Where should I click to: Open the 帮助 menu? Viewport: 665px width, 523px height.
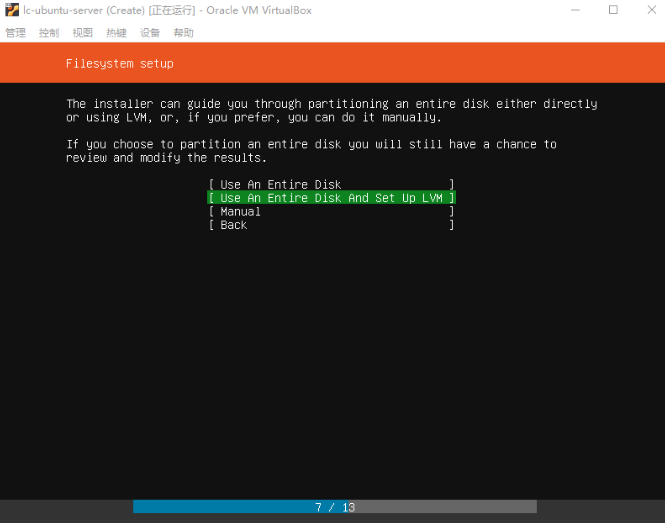[x=183, y=33]
